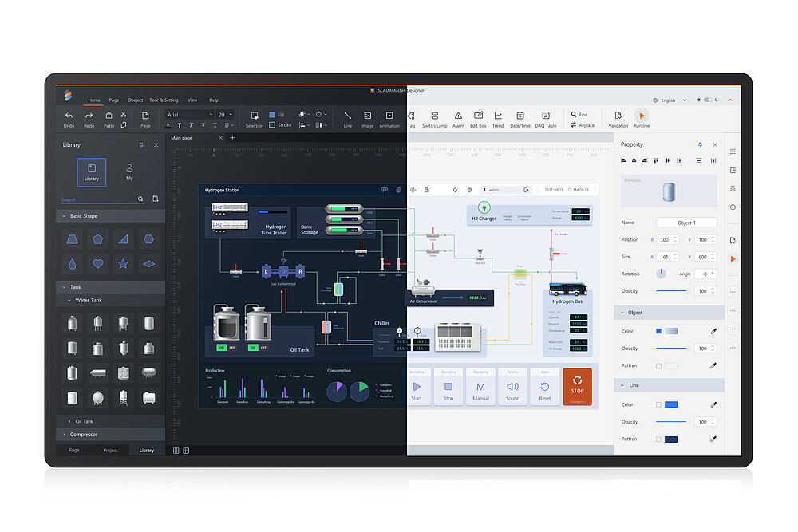Screen dimensions: 798x532
Task: Select the Line drawing tool
Action: [347, 116]
